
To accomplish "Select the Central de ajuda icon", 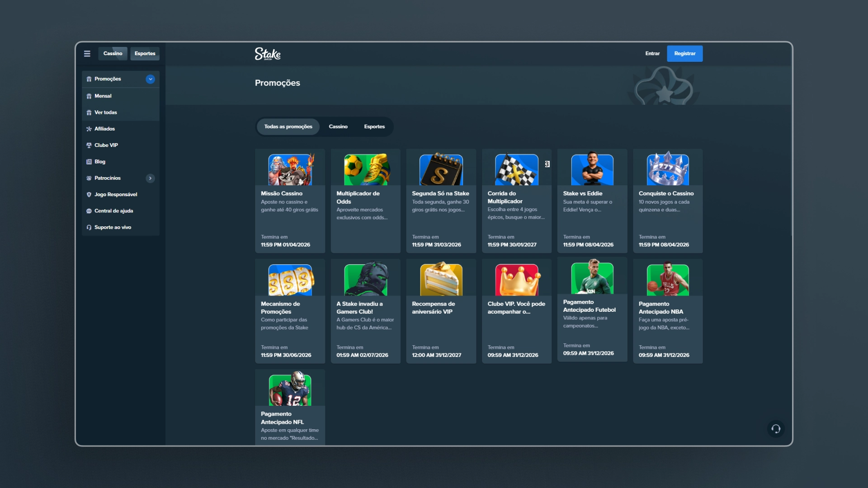I will [x=89, y=211].
